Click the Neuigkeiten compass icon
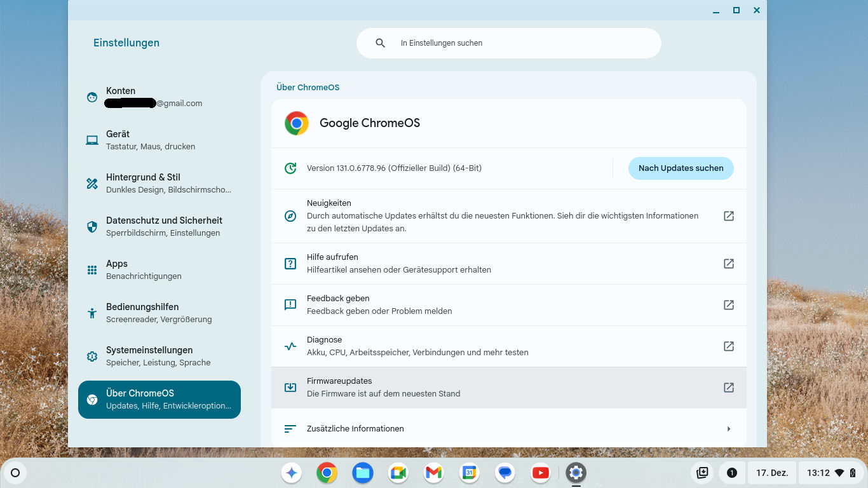 pyautogui.click(x=290, y=216)
